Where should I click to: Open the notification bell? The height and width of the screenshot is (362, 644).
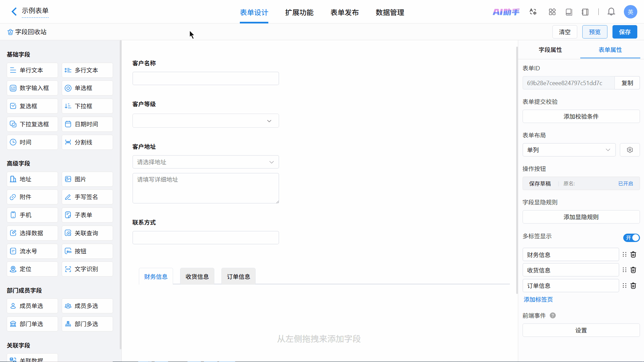click(x=611, y=12)
